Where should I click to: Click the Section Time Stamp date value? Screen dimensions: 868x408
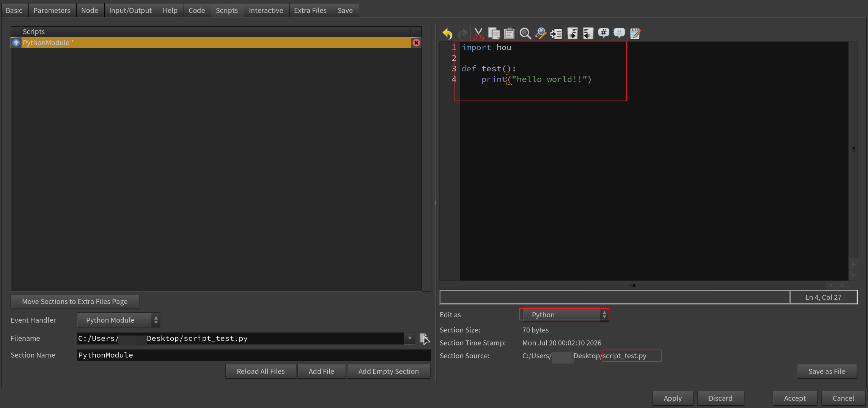pyautogui.click(x=562, y=343)
